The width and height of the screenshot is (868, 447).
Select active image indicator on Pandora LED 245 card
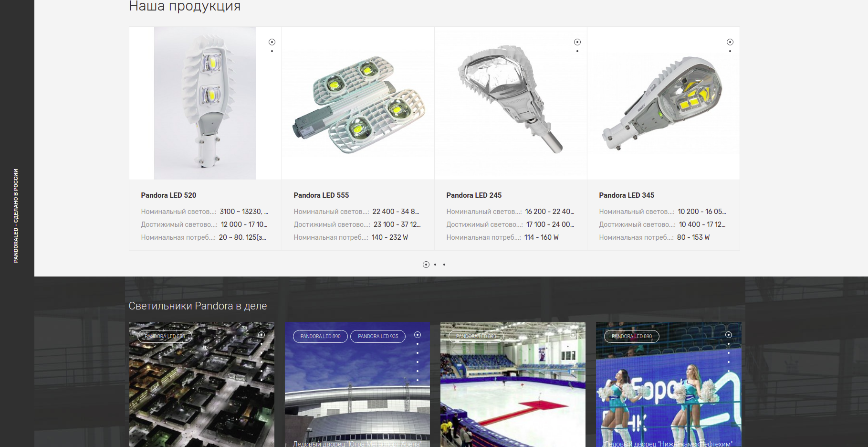577,42
